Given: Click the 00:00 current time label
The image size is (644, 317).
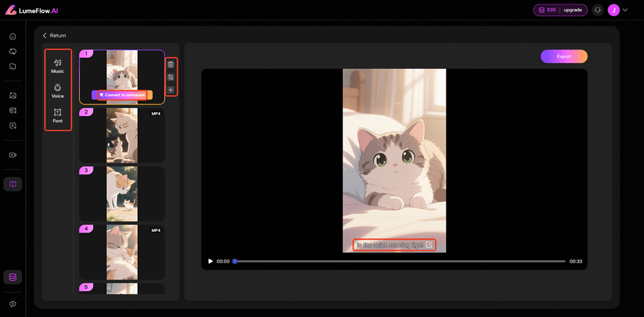Looking at the screenshot, I should [x=223, y=261].
